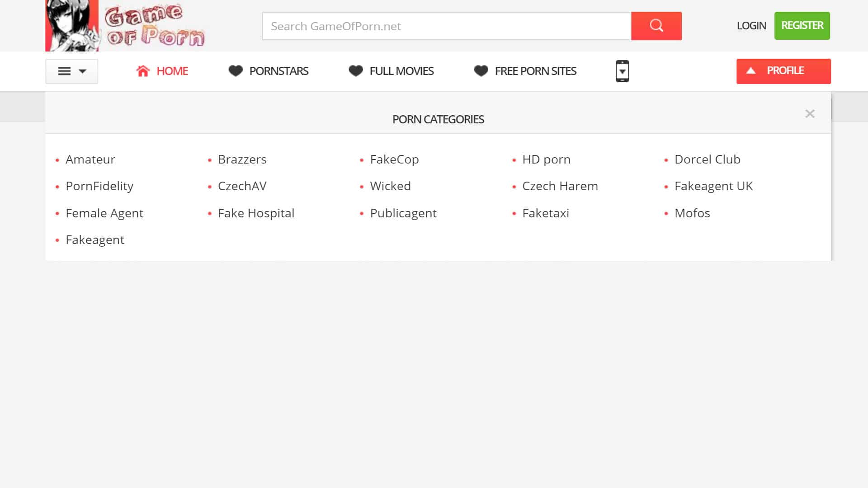Click the red search magnifier button
868x488 pixels.
pyautogui.click(x=656, y=26)
